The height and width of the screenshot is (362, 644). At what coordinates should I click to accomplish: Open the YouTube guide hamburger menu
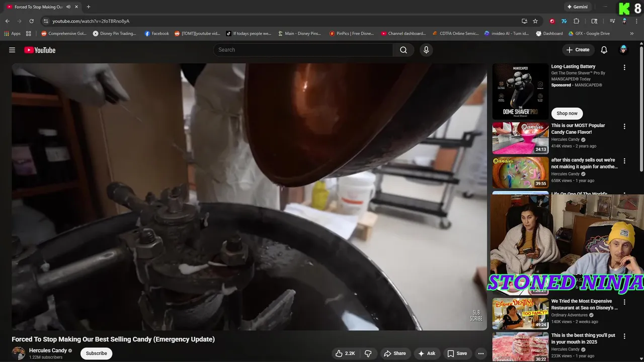[x=12, y=50]
